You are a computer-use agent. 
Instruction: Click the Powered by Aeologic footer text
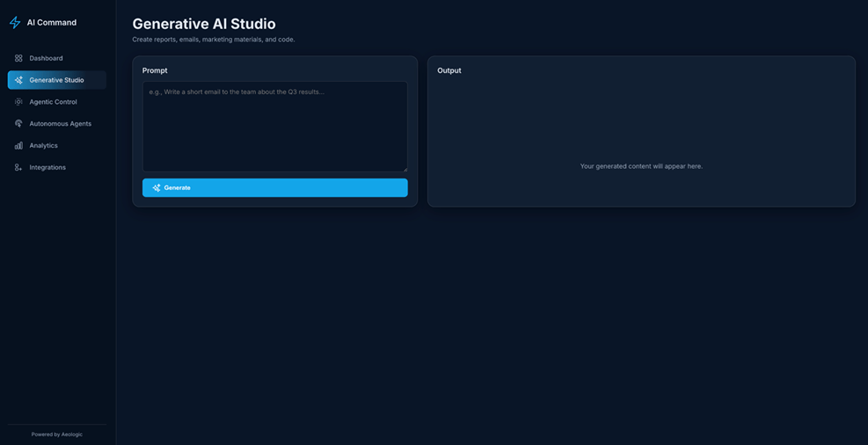57,434
